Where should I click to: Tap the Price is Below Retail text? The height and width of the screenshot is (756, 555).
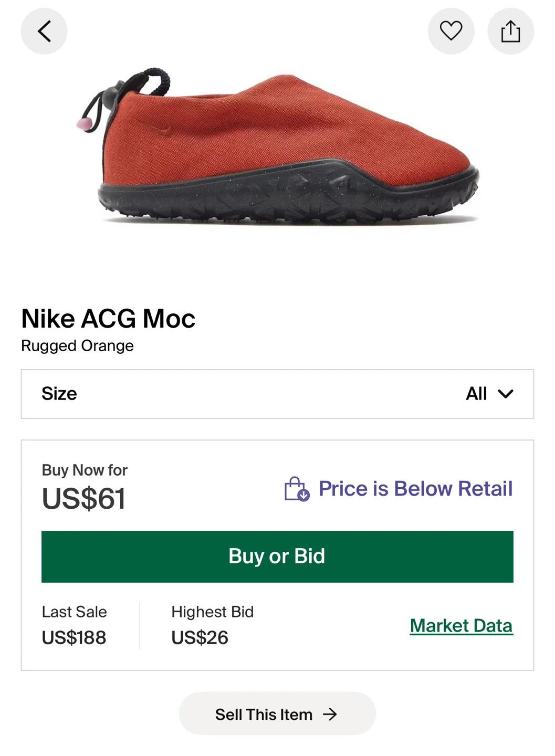(415, 489)
